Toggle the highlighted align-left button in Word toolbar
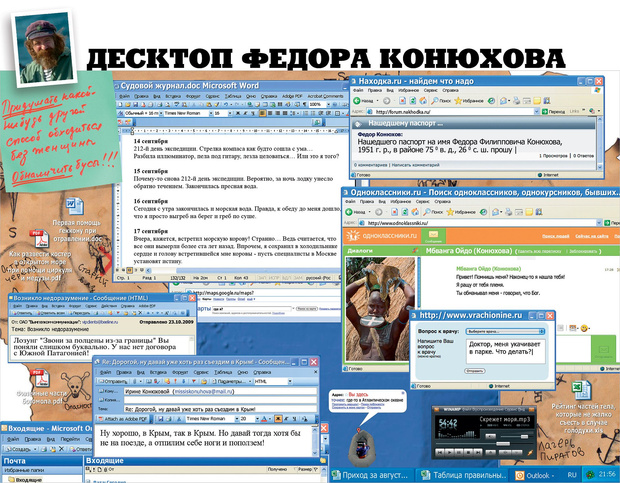620x483 pixels. click(x=263, y=113)
